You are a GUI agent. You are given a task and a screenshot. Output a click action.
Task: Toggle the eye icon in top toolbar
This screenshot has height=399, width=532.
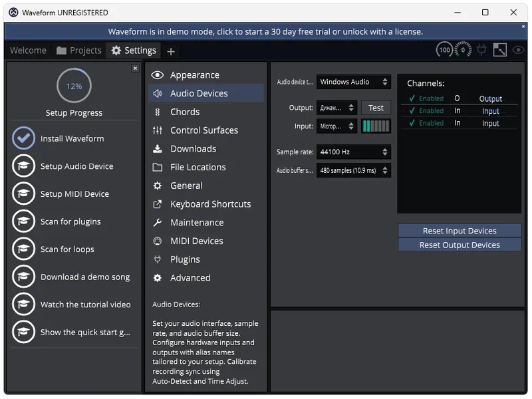pyautogui.click(x=518, y=51)
